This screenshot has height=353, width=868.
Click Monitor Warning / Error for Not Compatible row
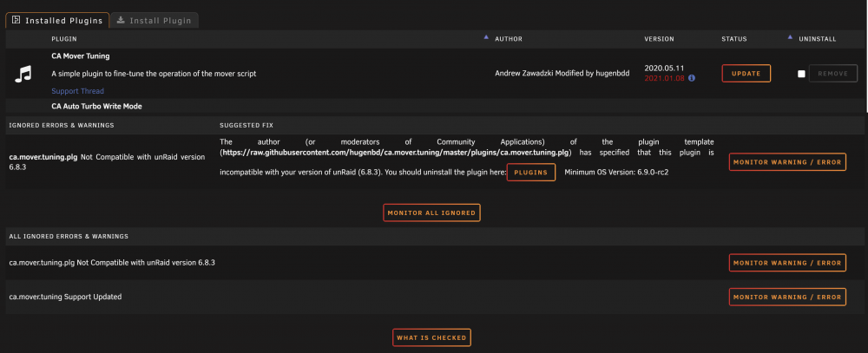[x=787, y=263]
